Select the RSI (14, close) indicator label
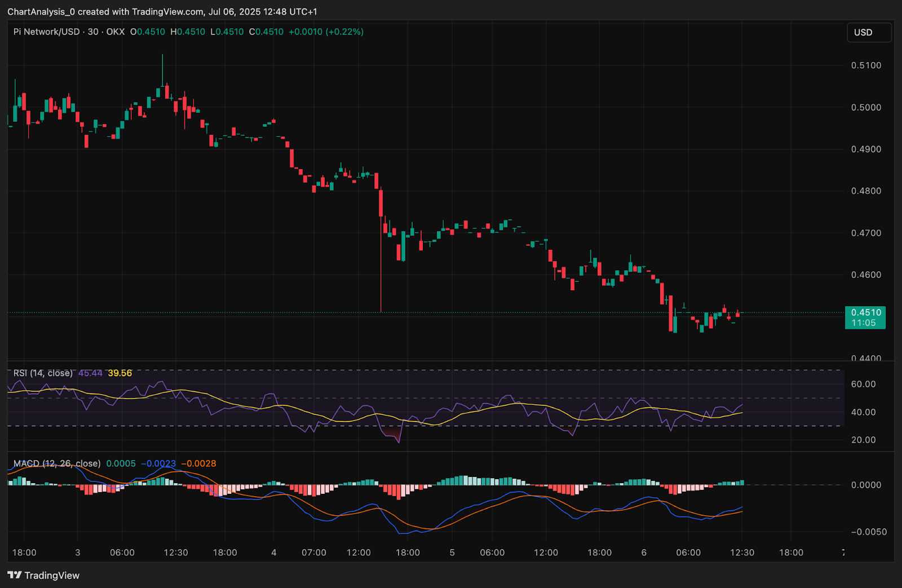 (x=43, y=373)
